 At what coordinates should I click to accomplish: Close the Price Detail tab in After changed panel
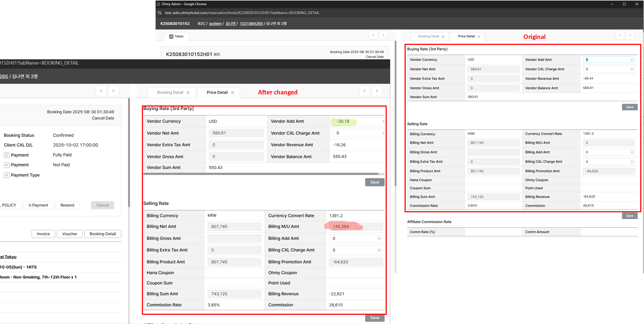tap(232, 92)
